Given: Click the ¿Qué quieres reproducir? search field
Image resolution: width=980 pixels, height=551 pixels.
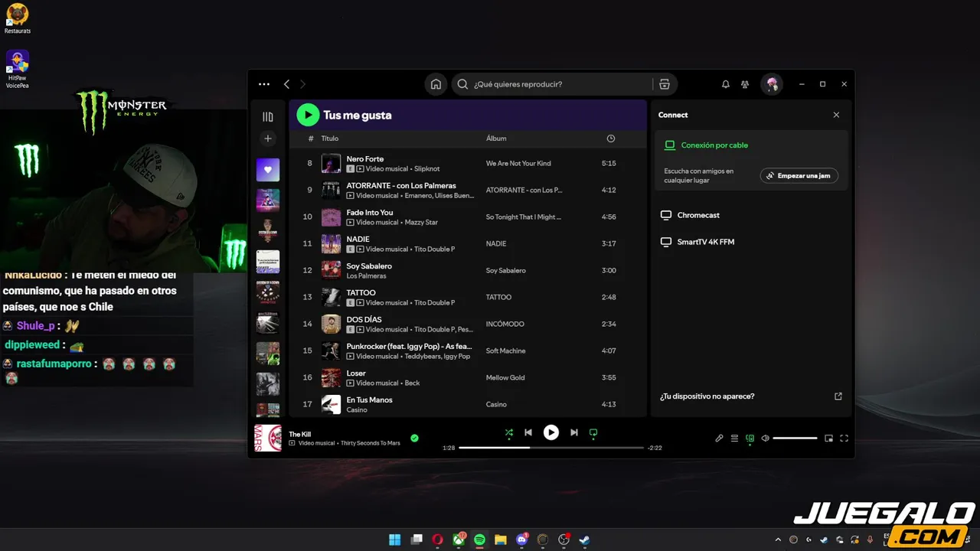Looking at the screenshot, I should pyautogui.click(x=552, y=84).
